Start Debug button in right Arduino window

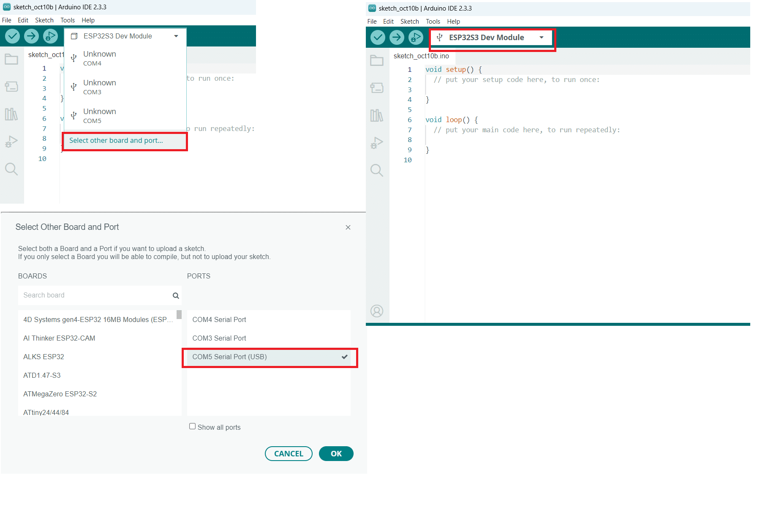pos(416,38)
